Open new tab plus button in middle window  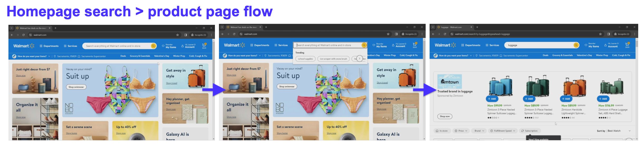click(x=266, y=27)
